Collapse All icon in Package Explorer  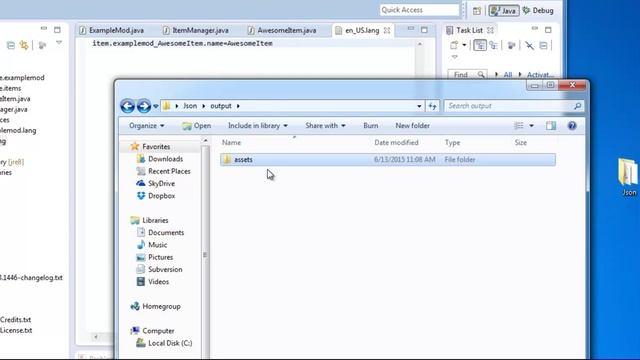point(11,45)
